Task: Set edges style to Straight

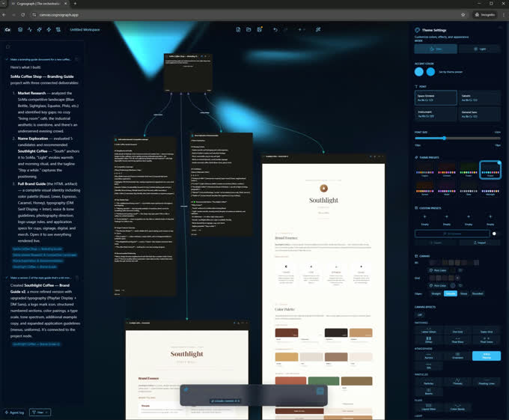Action: [x=436, y=293]
